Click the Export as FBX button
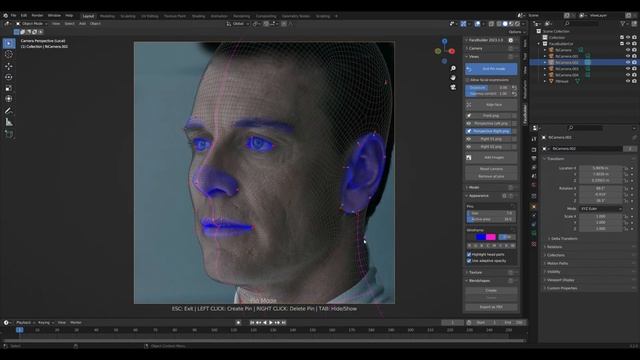The image size is (640, 360). pyautogui.click(x=491, y=307)
